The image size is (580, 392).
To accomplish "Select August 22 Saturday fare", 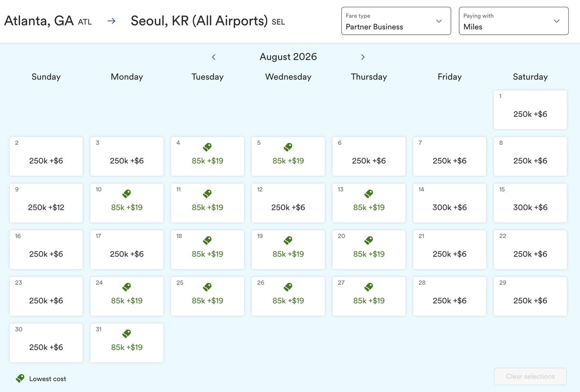I will click(530, 250).
